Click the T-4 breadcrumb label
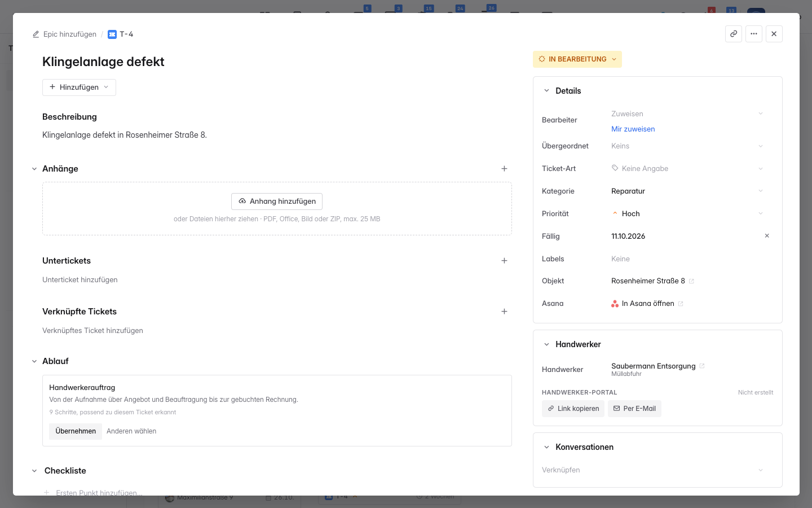Screen dimensions: 812x508 [126, 34]
